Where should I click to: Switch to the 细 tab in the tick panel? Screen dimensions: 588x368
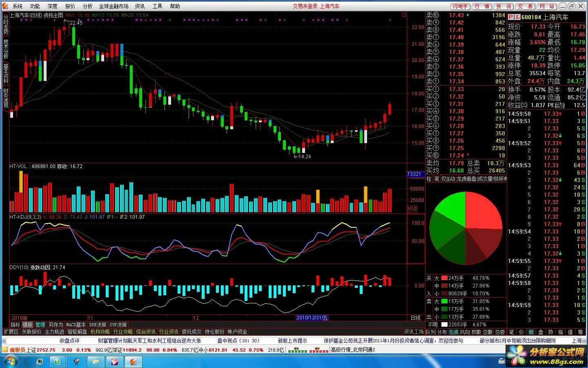click(x=531, y=332)
